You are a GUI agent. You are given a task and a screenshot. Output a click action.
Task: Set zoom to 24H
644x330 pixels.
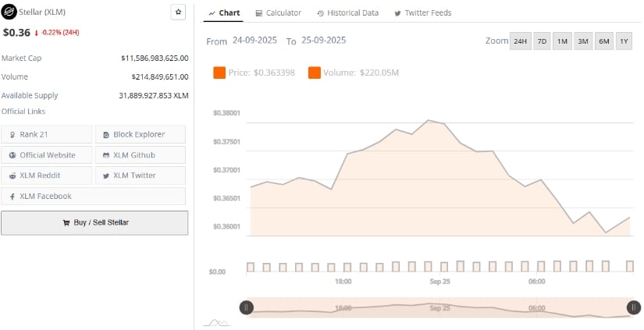[521, 41]
